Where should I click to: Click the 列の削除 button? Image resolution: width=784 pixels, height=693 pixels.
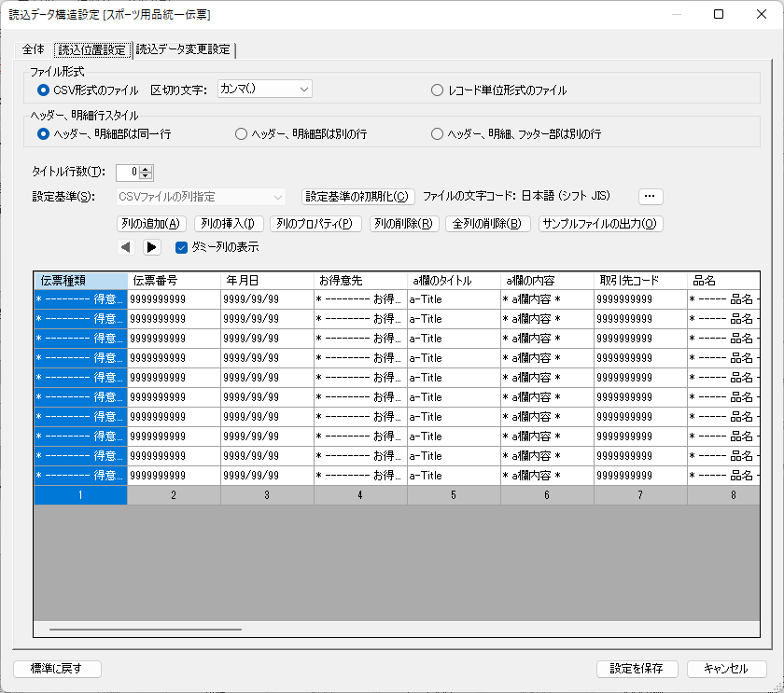[404, 223]
